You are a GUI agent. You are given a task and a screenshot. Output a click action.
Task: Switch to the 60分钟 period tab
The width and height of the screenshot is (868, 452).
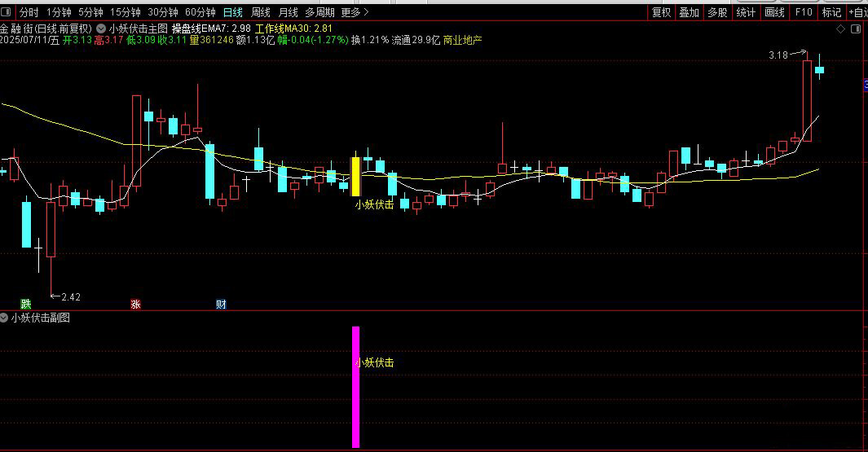[200, 11]
